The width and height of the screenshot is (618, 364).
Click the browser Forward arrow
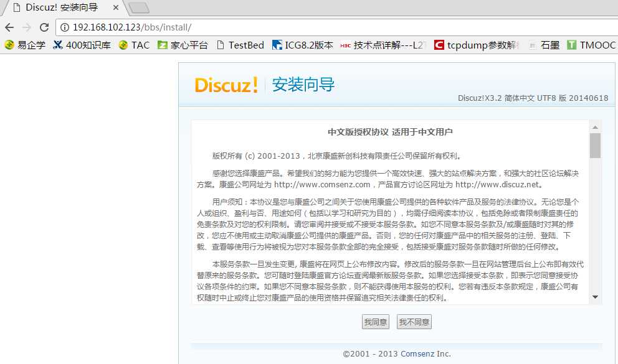click(27, 27)
